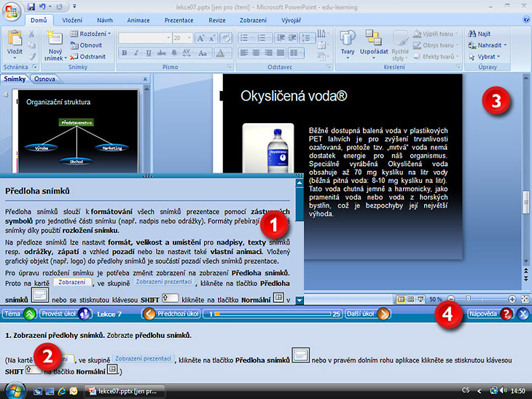
Task: Click Najít find button
Action: [x=479, y=34]
